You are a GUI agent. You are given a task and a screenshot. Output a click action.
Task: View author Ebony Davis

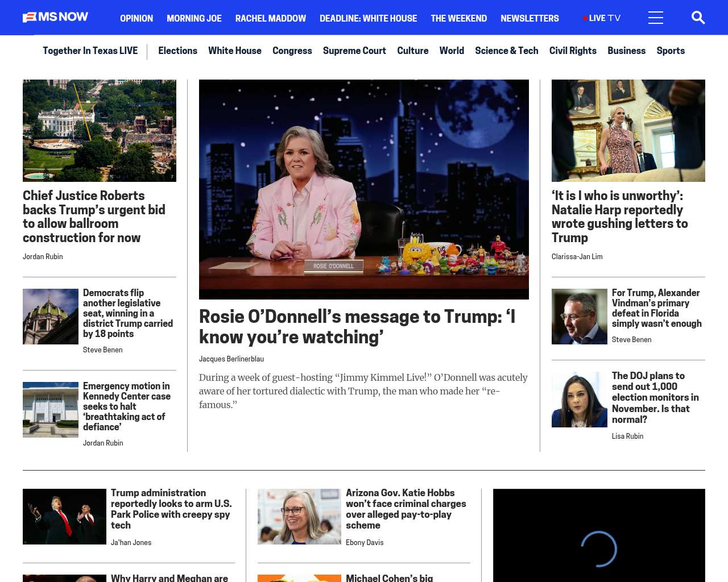[365, 543]
